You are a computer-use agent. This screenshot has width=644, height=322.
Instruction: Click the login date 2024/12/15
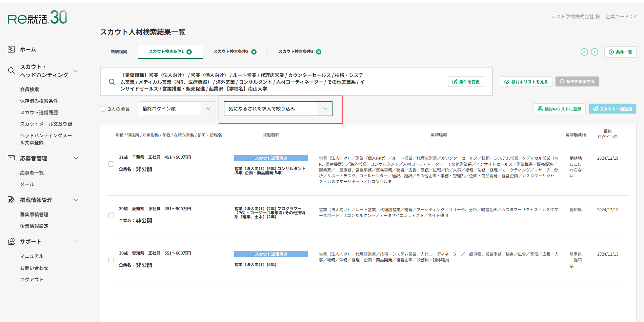pos(608,210)
